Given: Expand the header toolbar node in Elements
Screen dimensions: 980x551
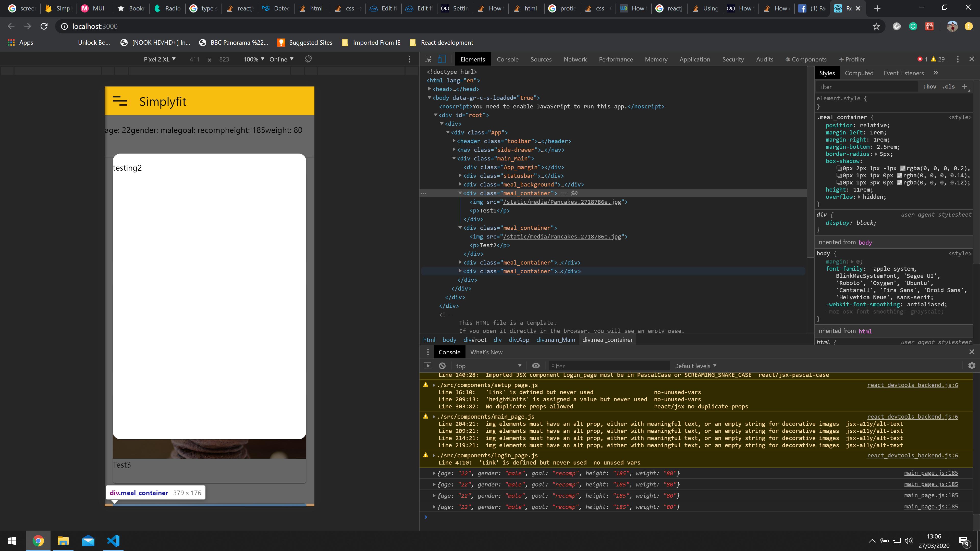Looking at the screenshot, I should click(454, 141).
